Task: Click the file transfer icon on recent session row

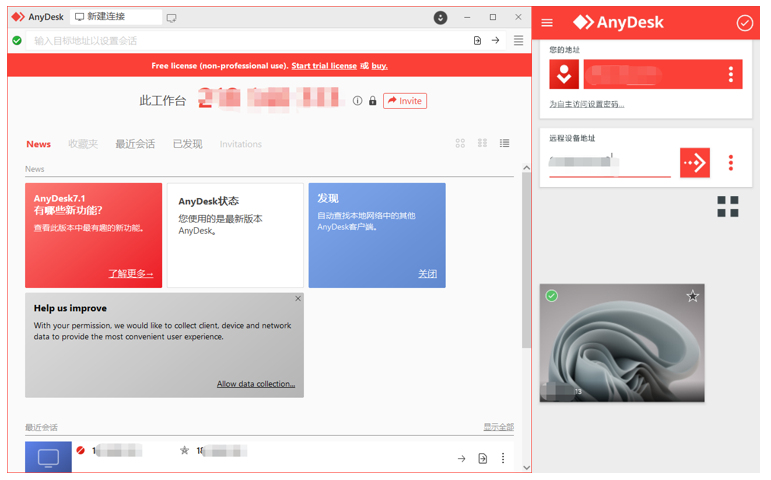Action: [483, 458]
